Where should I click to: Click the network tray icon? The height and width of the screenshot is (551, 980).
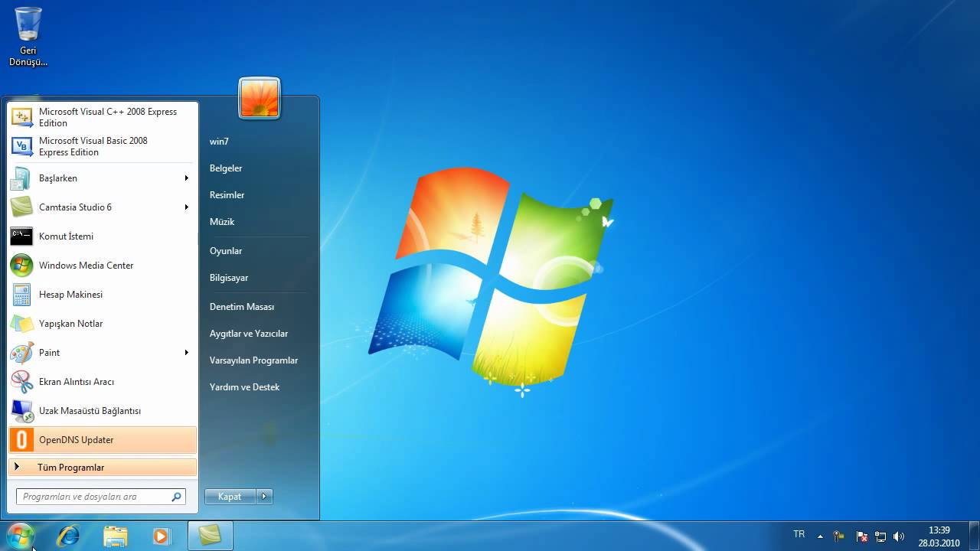[x=880, y=536]
